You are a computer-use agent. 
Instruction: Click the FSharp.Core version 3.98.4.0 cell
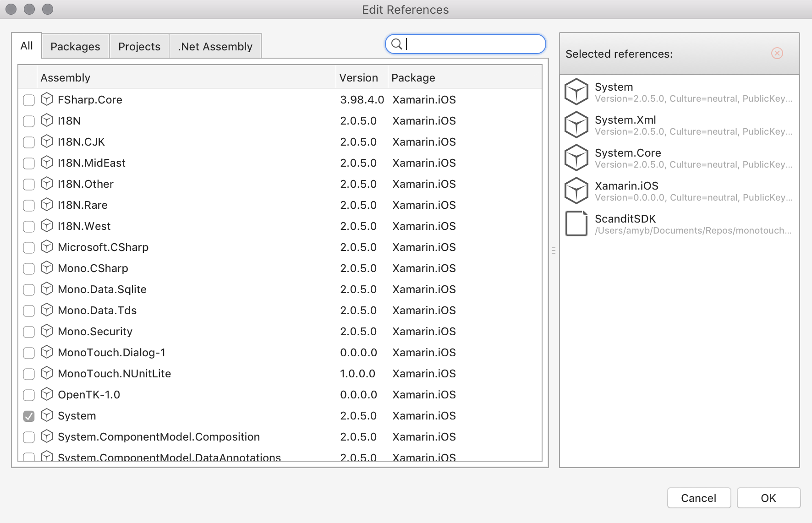pos(362,99)
